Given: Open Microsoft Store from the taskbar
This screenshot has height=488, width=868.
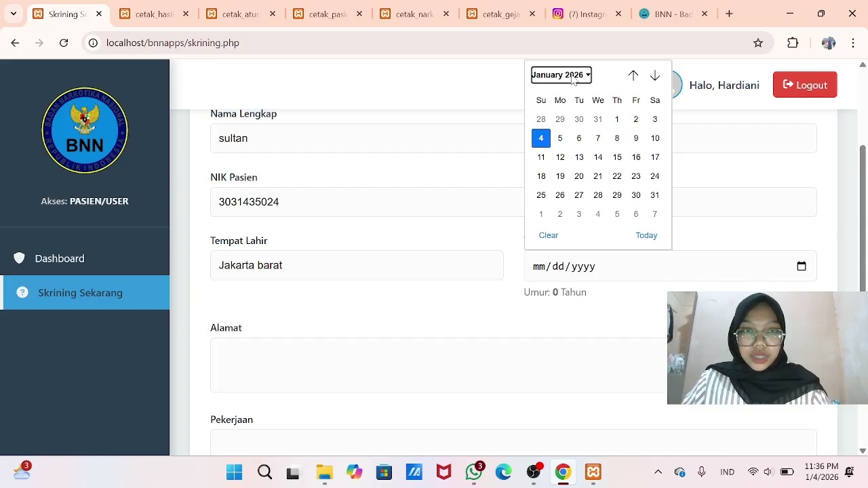Looking at the screenshot, I should tap(384, 472).
